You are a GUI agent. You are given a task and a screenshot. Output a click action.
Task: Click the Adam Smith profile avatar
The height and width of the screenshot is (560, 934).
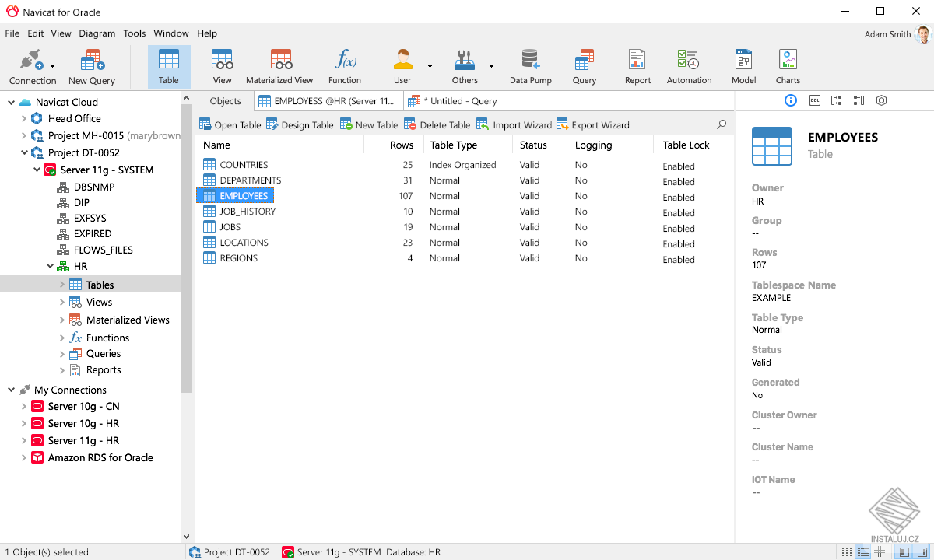coord(923,34)
